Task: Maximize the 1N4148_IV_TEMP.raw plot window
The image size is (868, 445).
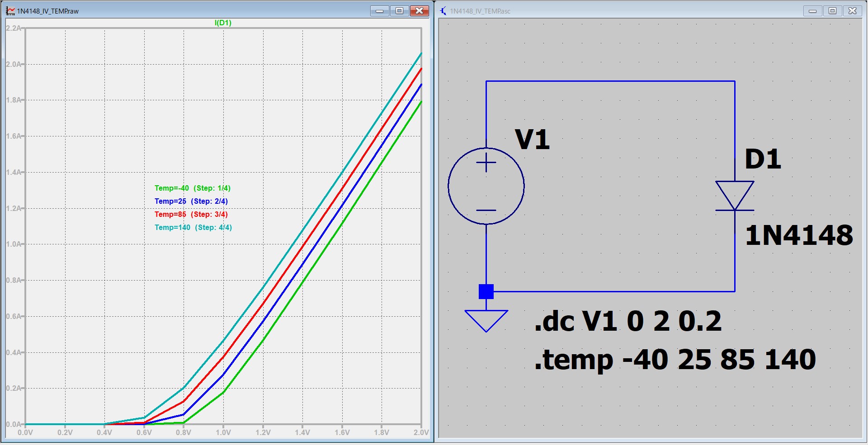Action: coord(399,11)
